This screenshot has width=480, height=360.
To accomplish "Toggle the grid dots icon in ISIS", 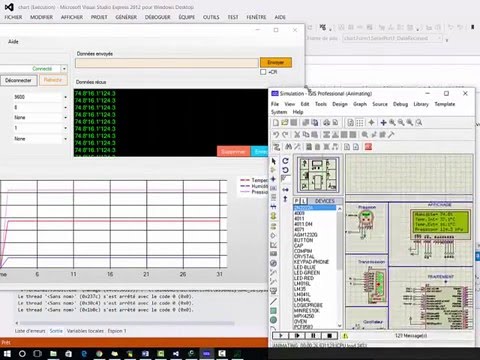I will point(360,123).
